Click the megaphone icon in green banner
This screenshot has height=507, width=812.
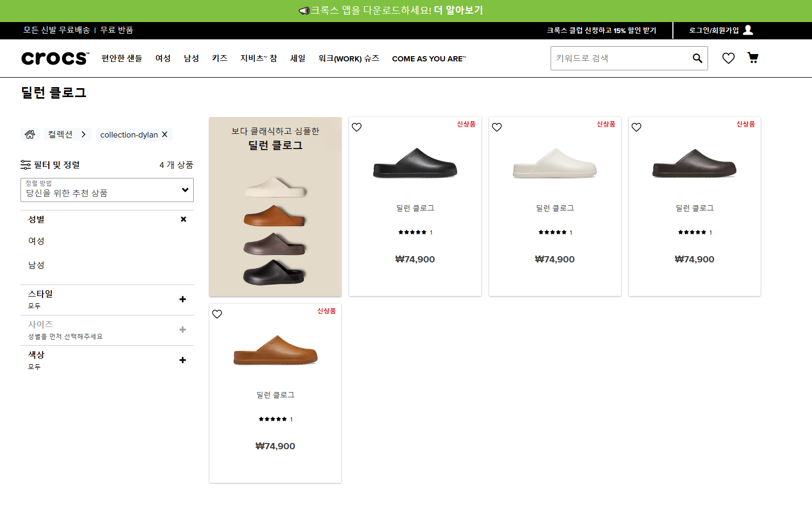304,10
